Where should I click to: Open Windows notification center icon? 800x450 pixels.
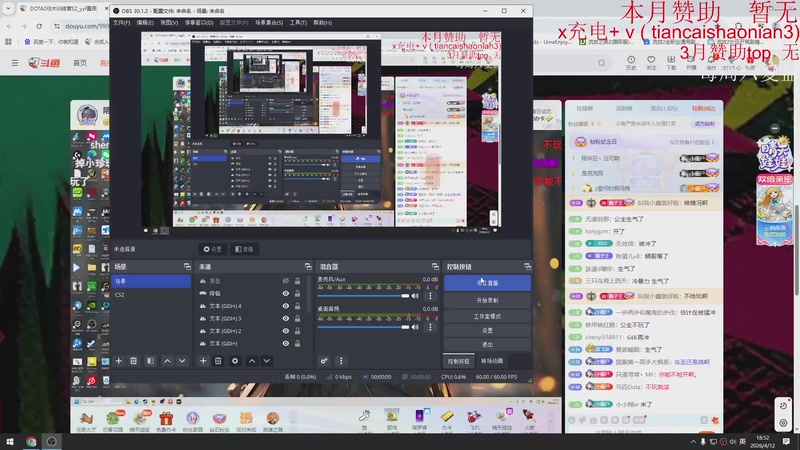click(786, 441)
